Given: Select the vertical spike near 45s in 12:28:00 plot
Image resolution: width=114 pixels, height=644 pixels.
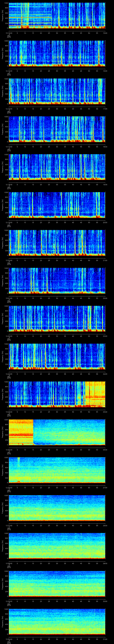Looking at the screenshot, I should 81,536.
